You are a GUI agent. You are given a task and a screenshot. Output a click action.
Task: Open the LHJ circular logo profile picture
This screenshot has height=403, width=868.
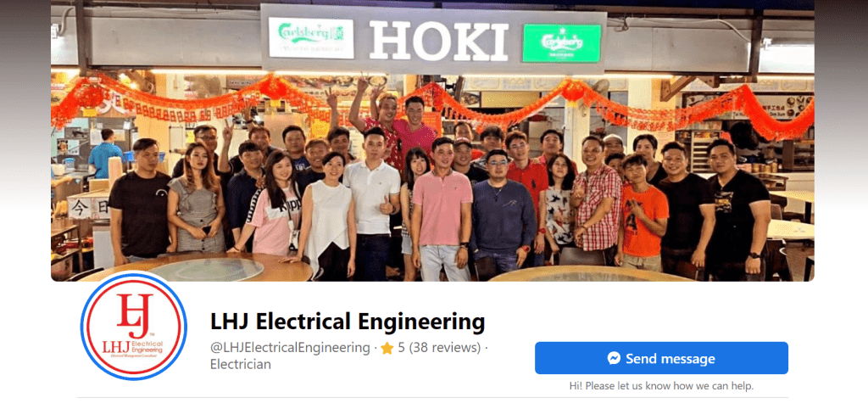point(133,327)
